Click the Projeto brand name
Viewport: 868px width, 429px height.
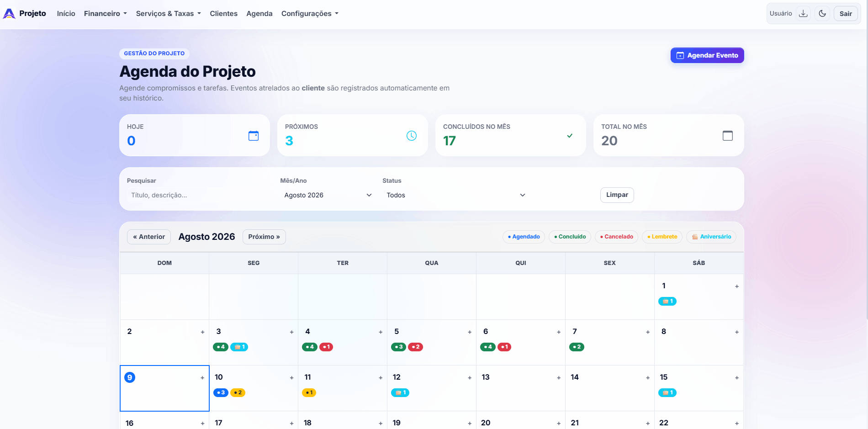click(x=33, y=14)
